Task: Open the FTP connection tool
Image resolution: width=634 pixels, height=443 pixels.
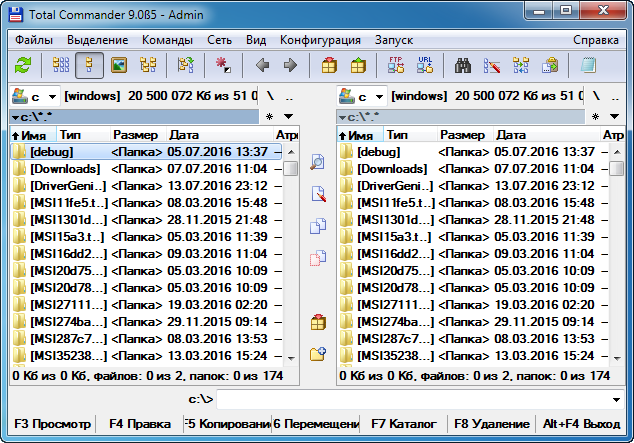Action: point(395,66)
